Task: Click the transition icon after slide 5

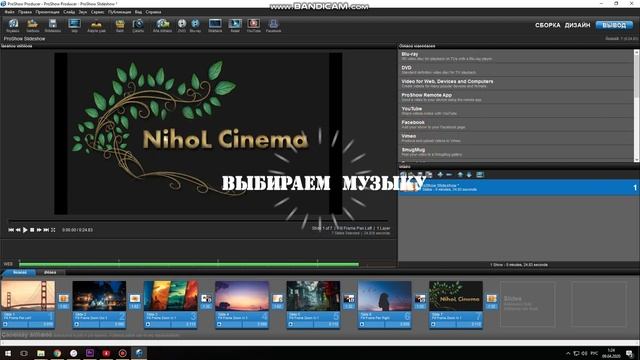Action: tap(349, 299)
